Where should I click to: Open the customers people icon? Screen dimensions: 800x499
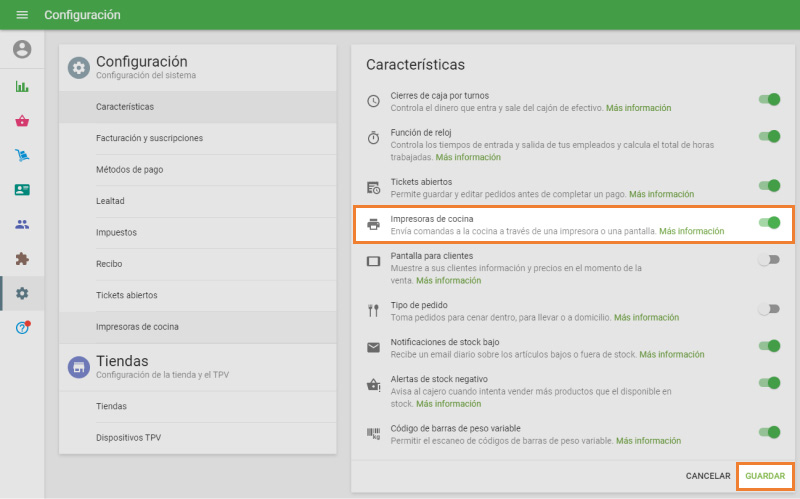[22, 224]
